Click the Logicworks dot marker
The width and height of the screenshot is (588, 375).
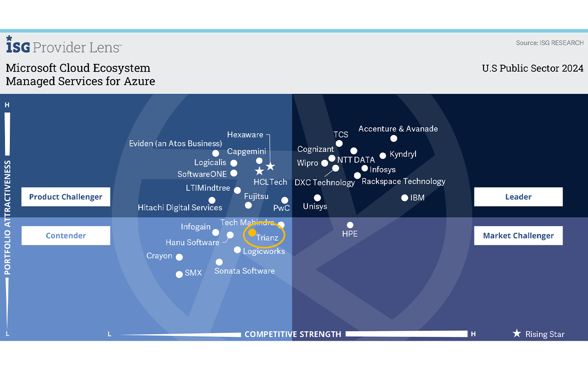(237, 250)
